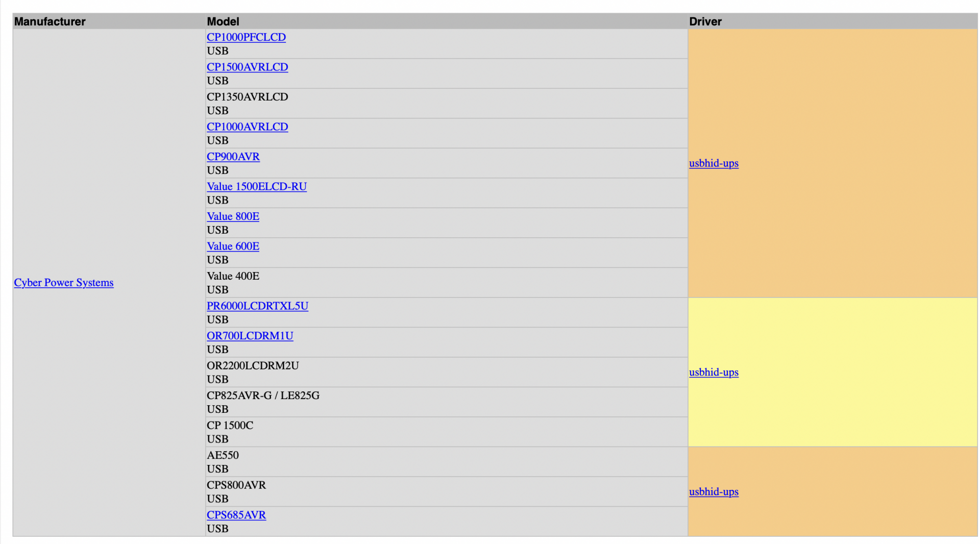The image size is (980, 544).
Task: Click the OR2200LCDRM2U model text
Action: (253, 365)
